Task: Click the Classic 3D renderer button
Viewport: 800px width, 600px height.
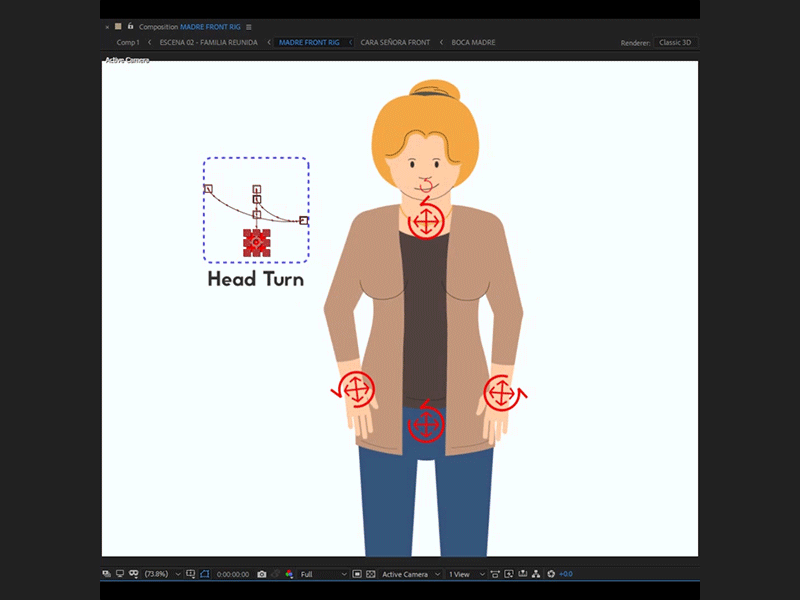Action: pos(675,42)
